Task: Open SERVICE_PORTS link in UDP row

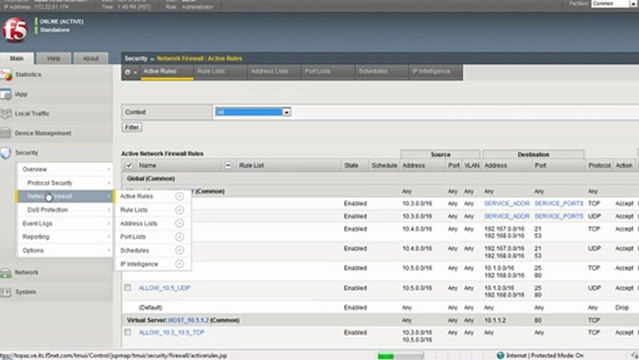Action: (x=559, y=216)
